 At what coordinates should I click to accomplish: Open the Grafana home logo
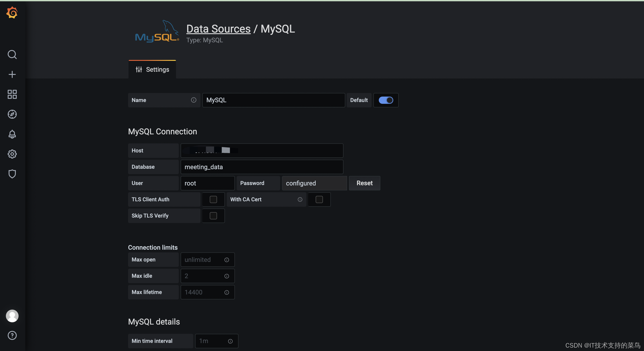pyautogui.click(x=12, y=12)
